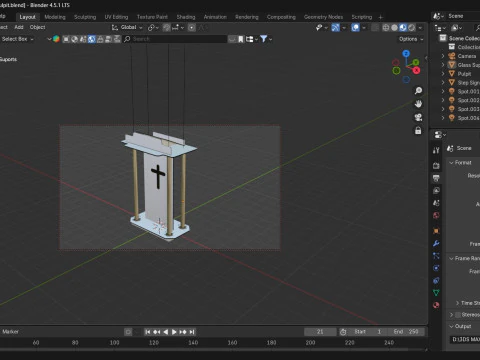Add a new workspace with plus button
This screenshot has height=360, width=480.
pos(381,17)
